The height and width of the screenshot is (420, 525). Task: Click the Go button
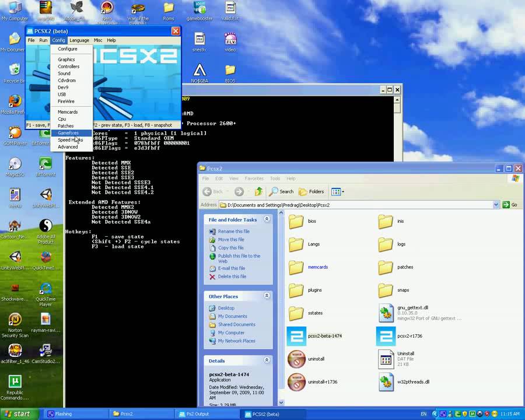click(510, 205)
